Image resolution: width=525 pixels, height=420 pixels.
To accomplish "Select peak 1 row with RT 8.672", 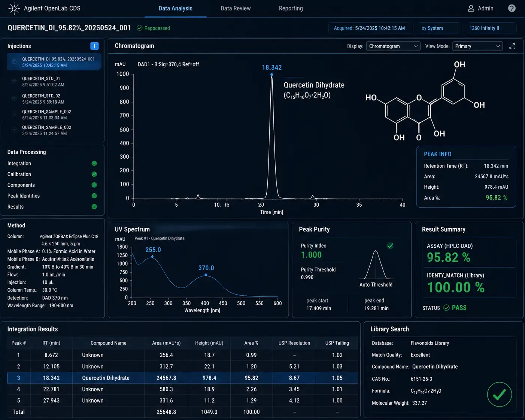I will pos(182,355).
